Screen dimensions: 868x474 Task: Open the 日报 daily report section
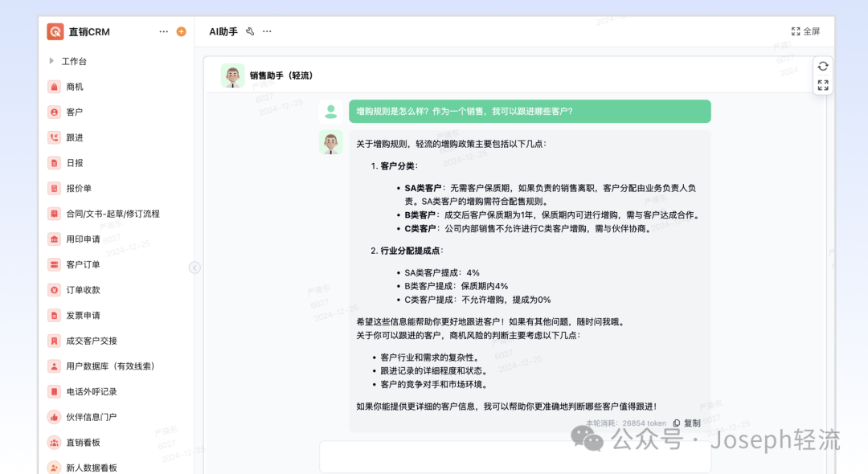tap(73, 162)
